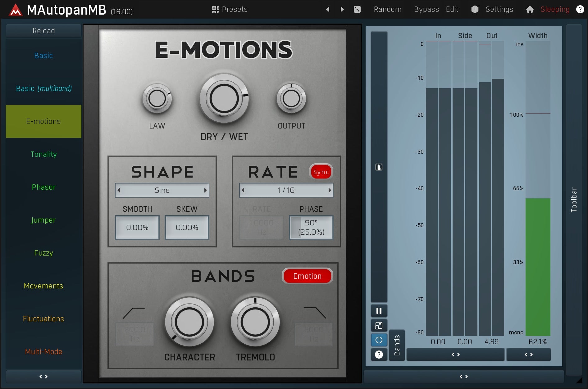
Task: Open the Presets menu
Action: [x=230, y=9]
